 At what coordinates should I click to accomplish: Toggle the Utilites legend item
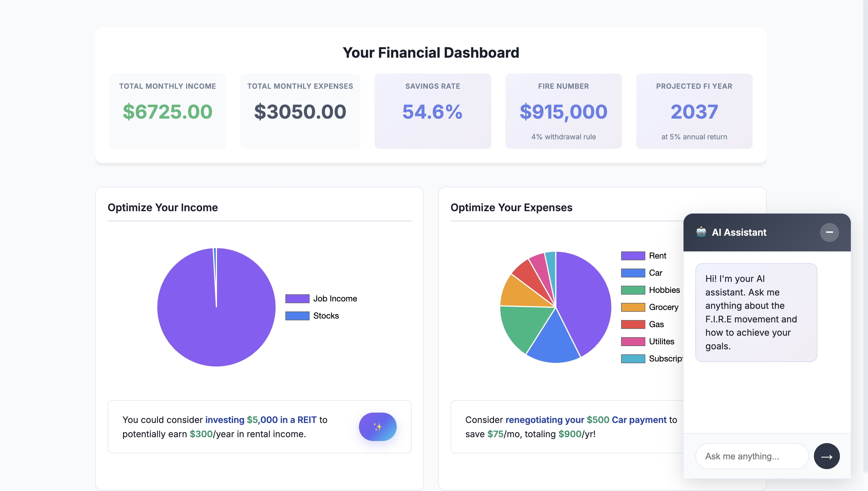click(x=661, y=341)
